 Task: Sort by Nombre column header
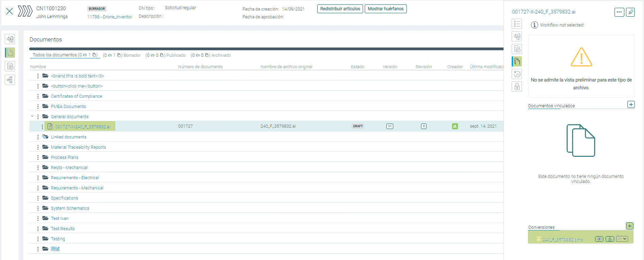click(x=38, y=67)
